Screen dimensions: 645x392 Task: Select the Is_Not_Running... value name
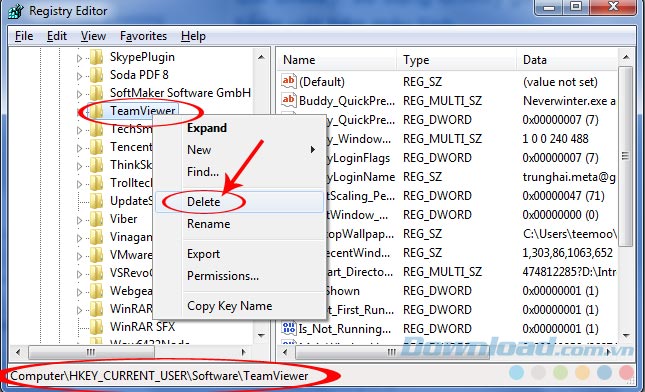345,329
